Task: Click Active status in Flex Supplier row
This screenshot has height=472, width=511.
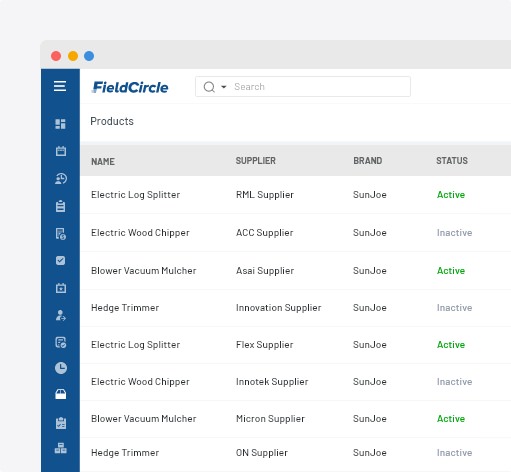Action: point(451,345)
